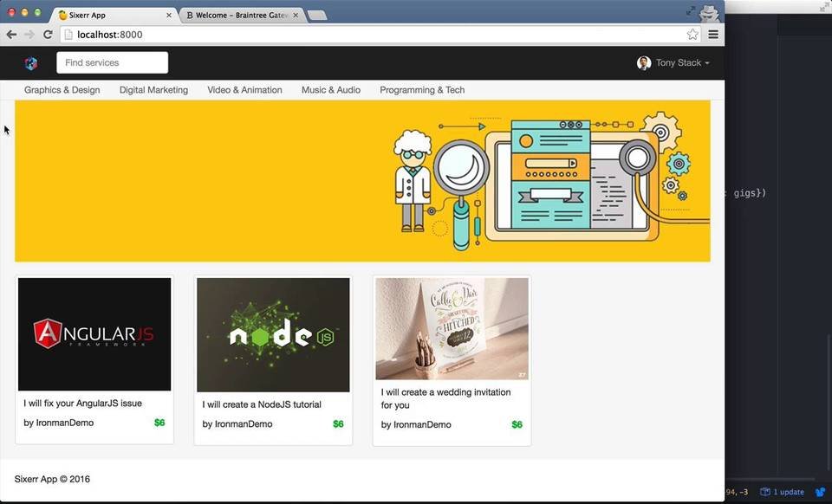Select the Digital Marketing category
Viewport: 832px width, 504px height.
point(153,90)
